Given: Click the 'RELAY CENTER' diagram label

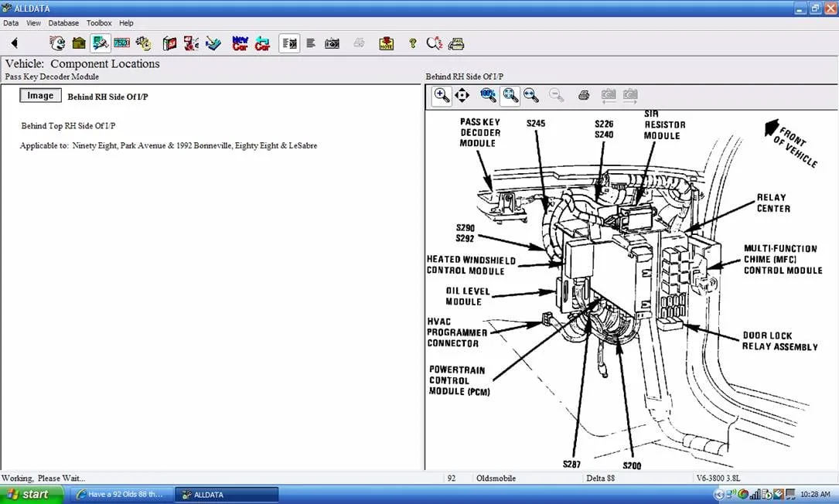Looking at the screenshot, I should (773, 203).
